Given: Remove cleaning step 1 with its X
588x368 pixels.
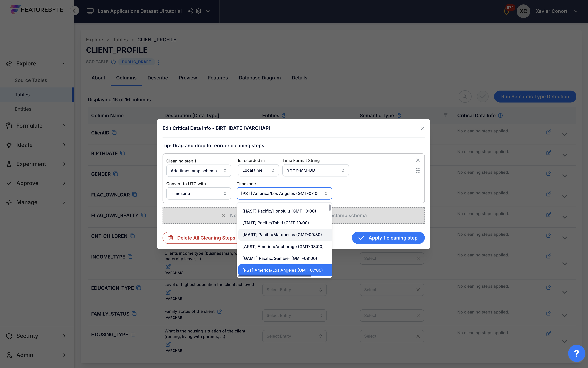Looking at the screenshot, I should tap(418, 160).
